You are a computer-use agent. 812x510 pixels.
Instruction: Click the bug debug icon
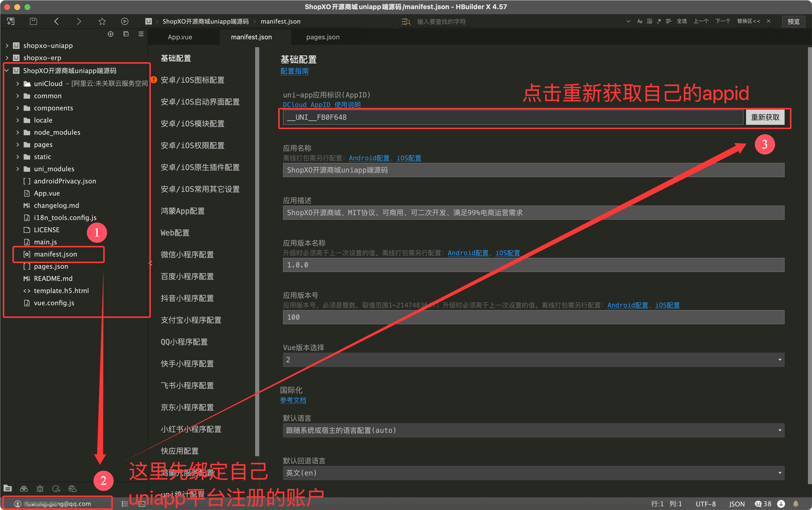40,488
